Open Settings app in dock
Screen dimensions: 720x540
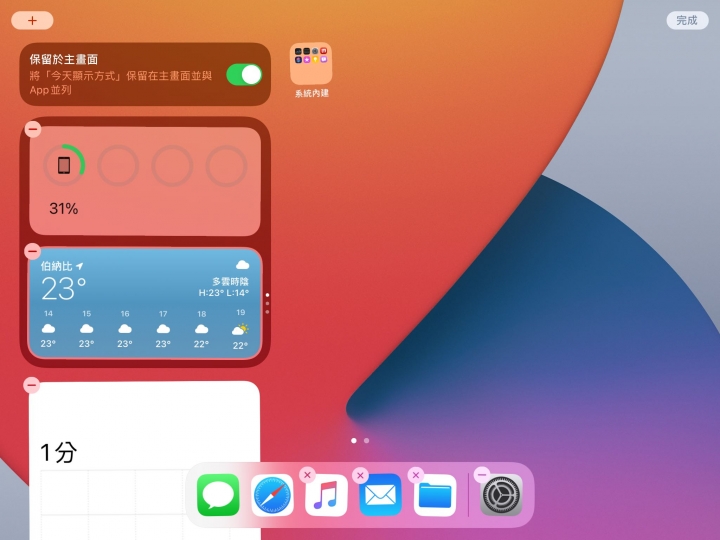click(501, 495)
